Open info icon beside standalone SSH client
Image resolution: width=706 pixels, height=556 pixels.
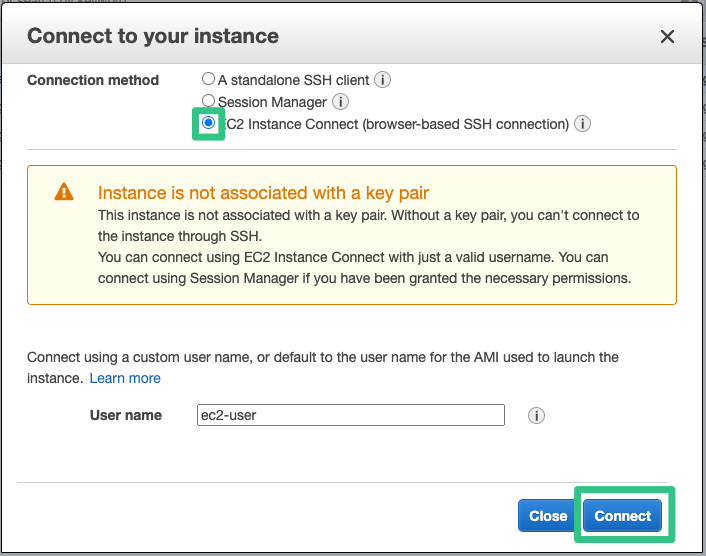[382, 80]
